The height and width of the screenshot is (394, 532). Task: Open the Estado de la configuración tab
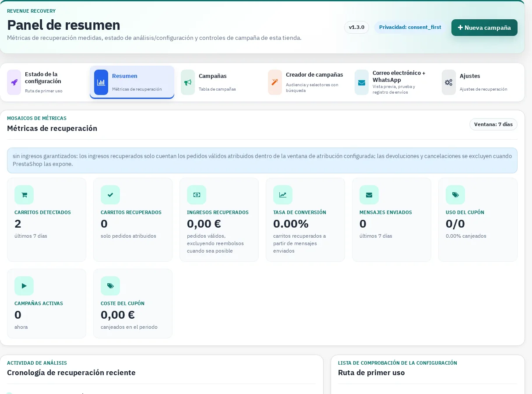pos(45,82)
